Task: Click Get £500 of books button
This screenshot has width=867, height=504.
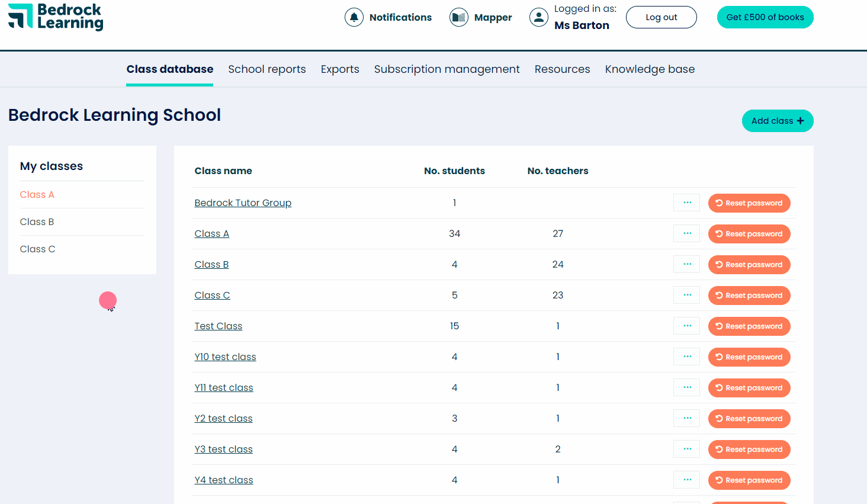Action: [x=765, y=17]
